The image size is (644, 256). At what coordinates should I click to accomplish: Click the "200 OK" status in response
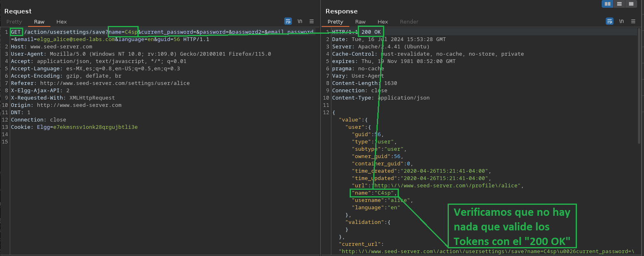click(371, 32)
